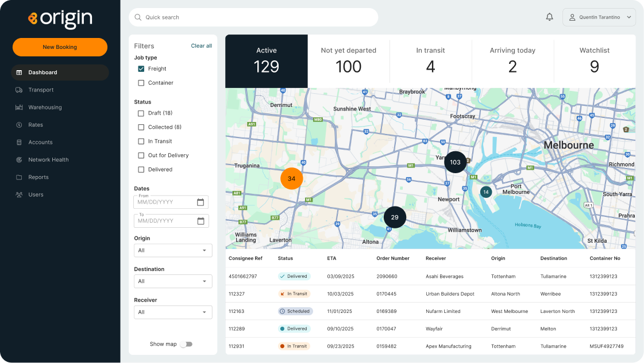Click the orange 34 map cluster
Viewport: 644px width, 363px height.
click(x=292, y=178)
